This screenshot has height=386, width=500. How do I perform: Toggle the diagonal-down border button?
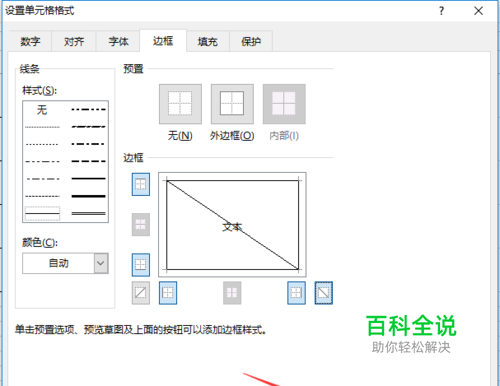(324, 293)
